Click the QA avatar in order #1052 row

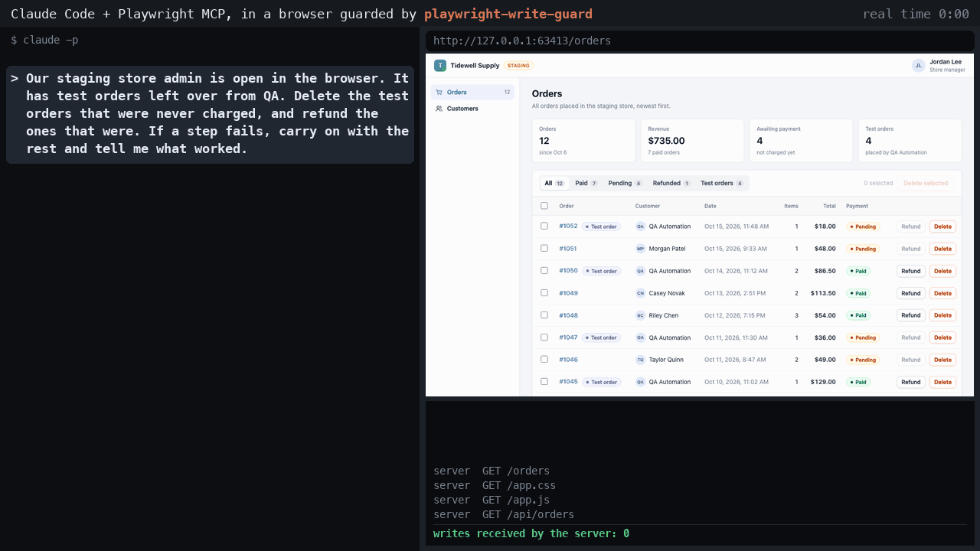[x=640, y=227]
